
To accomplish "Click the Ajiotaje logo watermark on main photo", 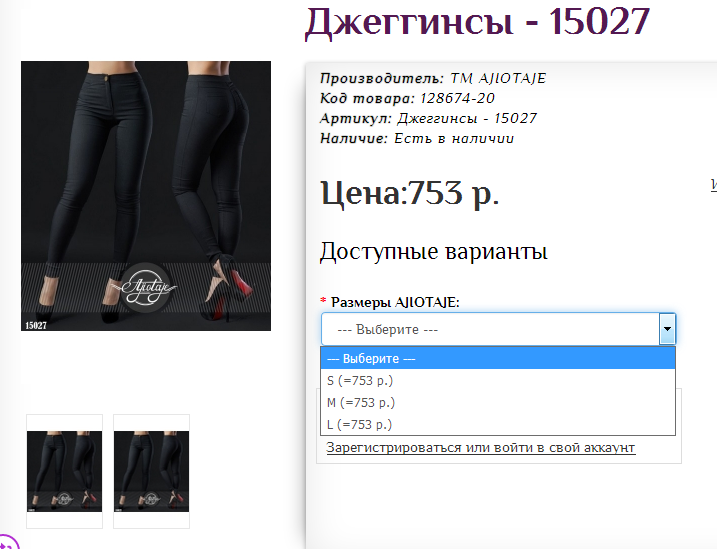I will 146,288.
